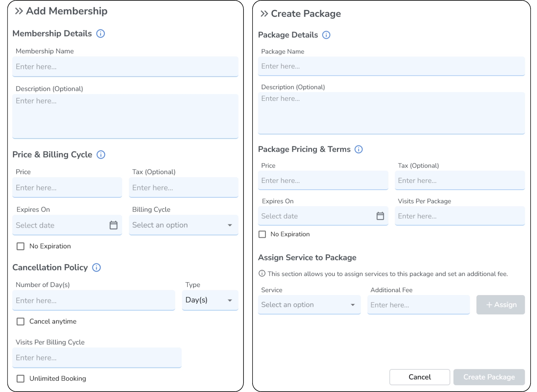Tick the Unlimited Booking checkbox
The height and width of the screenshot is (392, 537).
(x=21, y=378)
